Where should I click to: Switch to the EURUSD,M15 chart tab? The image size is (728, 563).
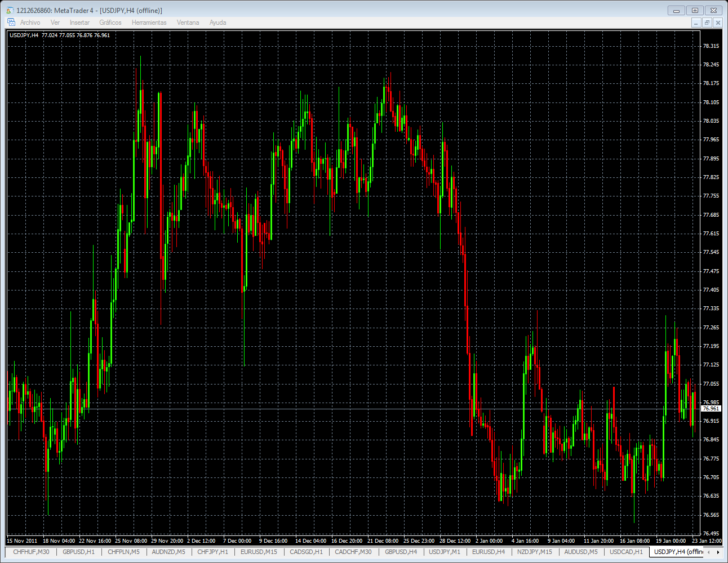coord(259,552)
